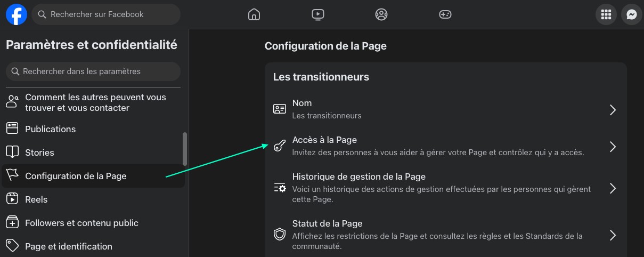Click the magnifier in settings search box

click(15, 71)
